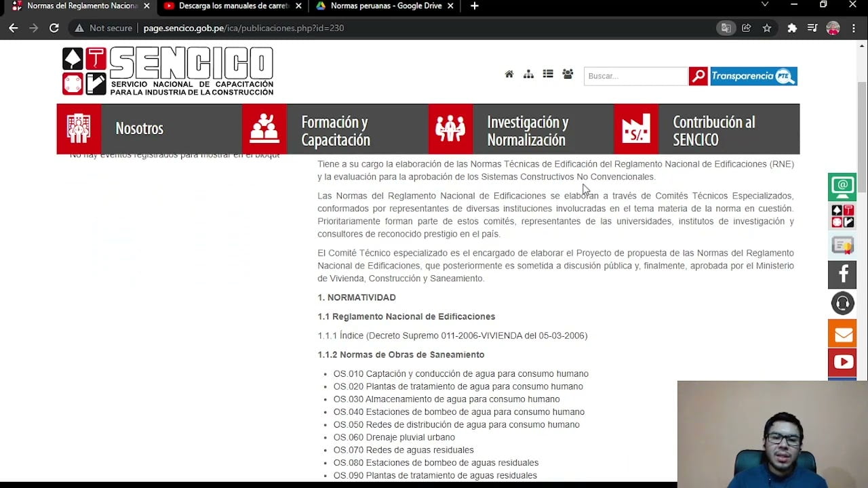868x488 pixels.
Task: Open the Facebook sidebar icon
Action: point(842,274)
